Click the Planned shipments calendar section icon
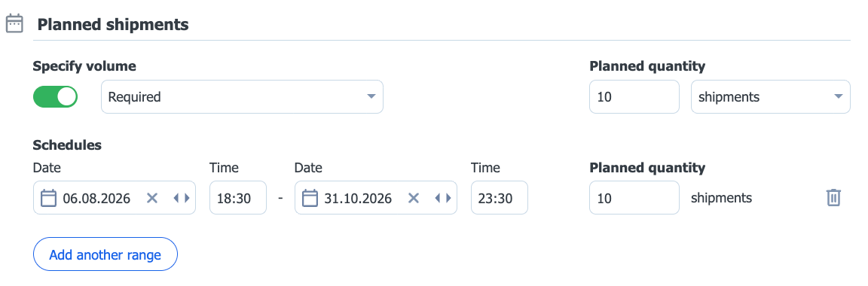Image resolution: width=868 pixels, height=286 pixels. 14,24
